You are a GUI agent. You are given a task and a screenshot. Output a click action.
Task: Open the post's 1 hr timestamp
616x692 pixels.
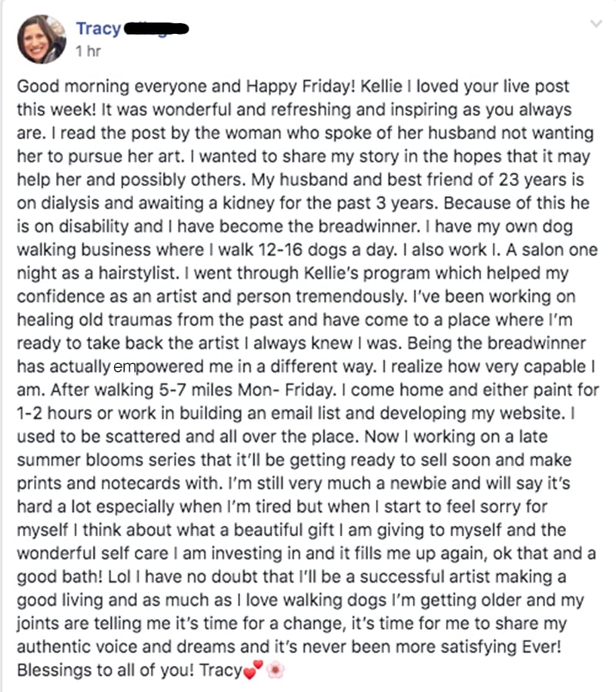tap(88, 52)
